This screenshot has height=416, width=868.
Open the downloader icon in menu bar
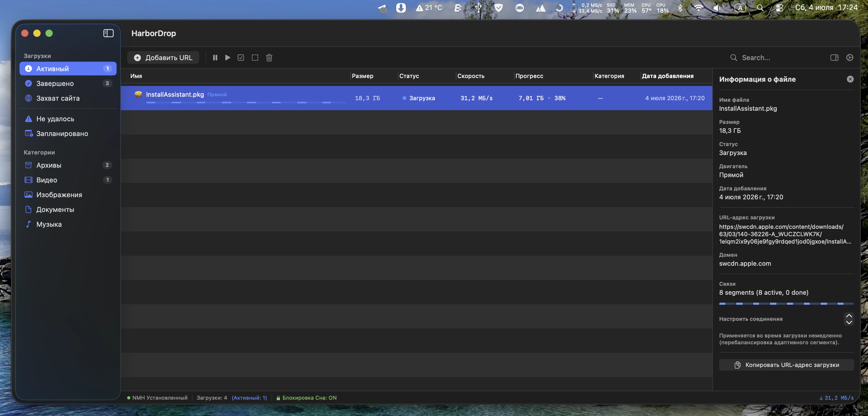click(401, 8)
